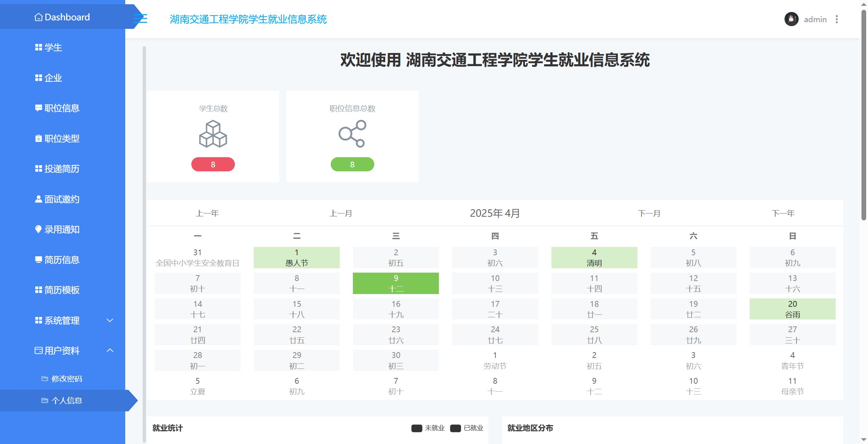Open the three-dot options menu
This screenshot has height=444, width=868.
click(837, 19)
